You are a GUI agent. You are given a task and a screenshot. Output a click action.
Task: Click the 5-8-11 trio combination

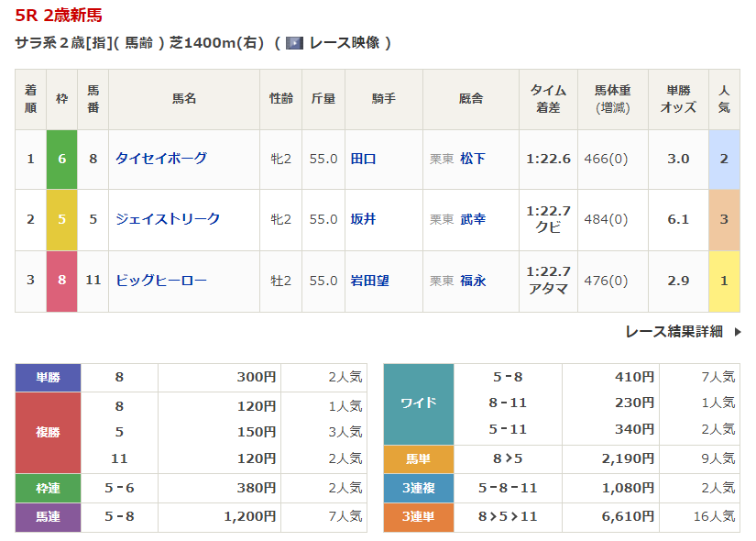[x=508, y=488]
